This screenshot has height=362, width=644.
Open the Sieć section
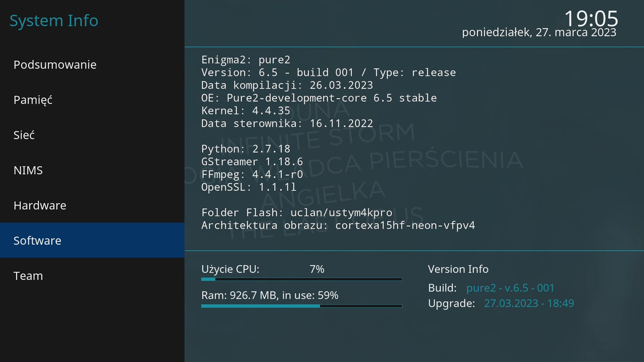(92, 135)
